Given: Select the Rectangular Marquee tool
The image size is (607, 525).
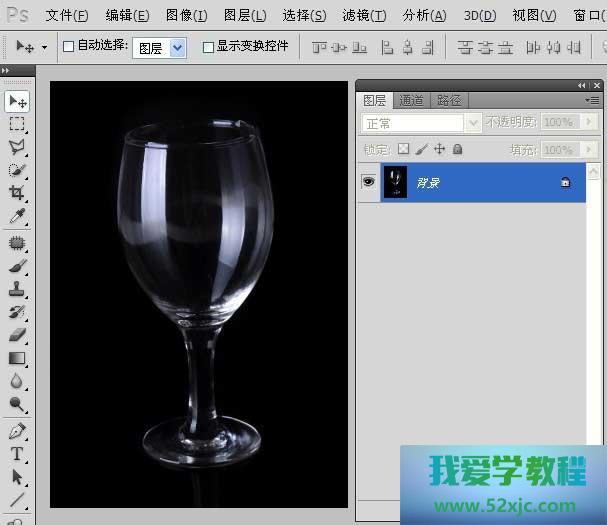Looking at the screenshot, I should (x=17, y=124).
